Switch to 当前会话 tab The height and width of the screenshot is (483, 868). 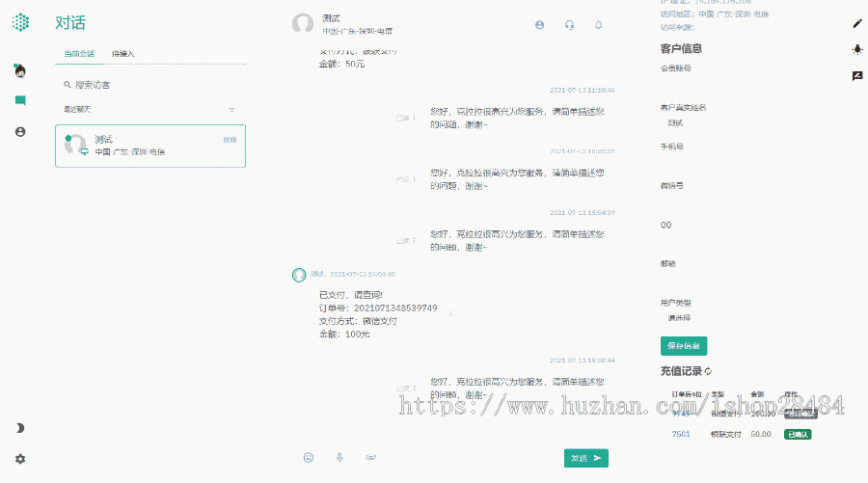[x=79, y=54]
